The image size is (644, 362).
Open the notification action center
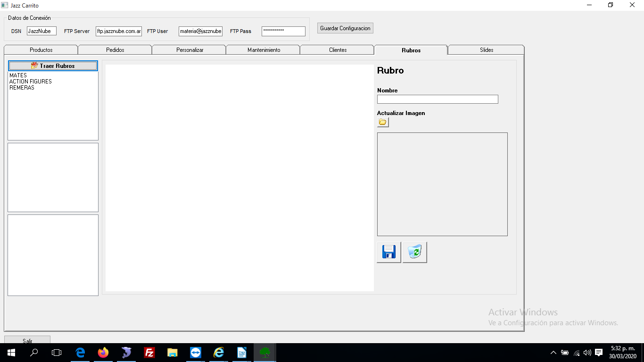[599, 353]
